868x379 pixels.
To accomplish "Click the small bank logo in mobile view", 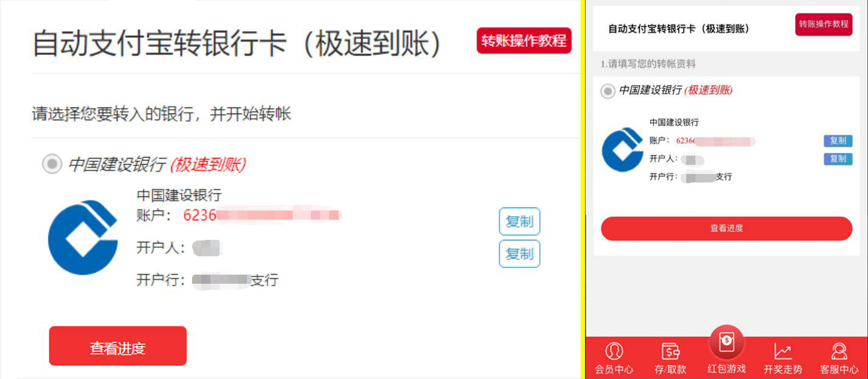I will [x=622, y=150].
